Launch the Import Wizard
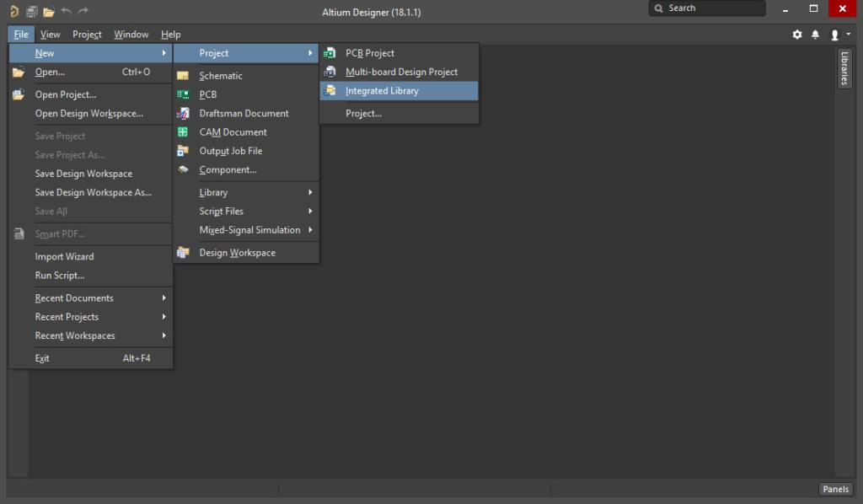This screenshot has height=504, width=863. [x=91, y=257]
